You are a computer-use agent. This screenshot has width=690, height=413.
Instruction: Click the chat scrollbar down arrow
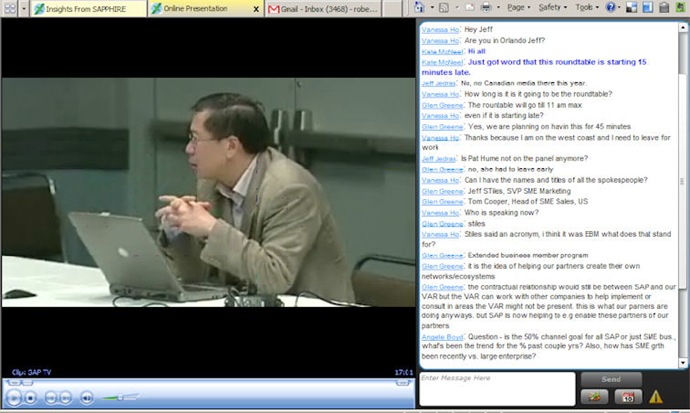[x=683, y=362]
